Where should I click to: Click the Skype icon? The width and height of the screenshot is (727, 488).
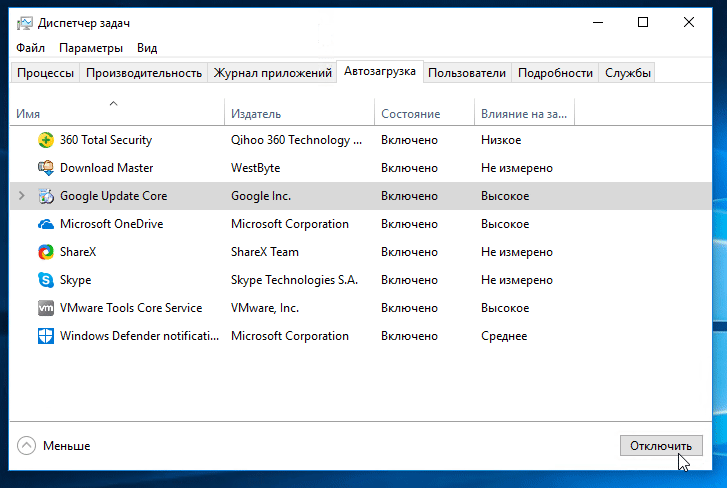[x=45, y=280]
